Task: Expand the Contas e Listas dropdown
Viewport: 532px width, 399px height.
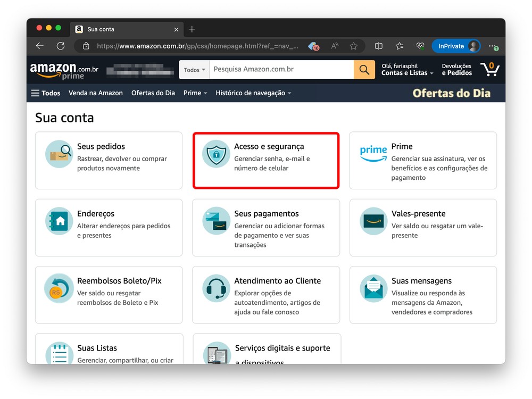Action: coord(407,73)
